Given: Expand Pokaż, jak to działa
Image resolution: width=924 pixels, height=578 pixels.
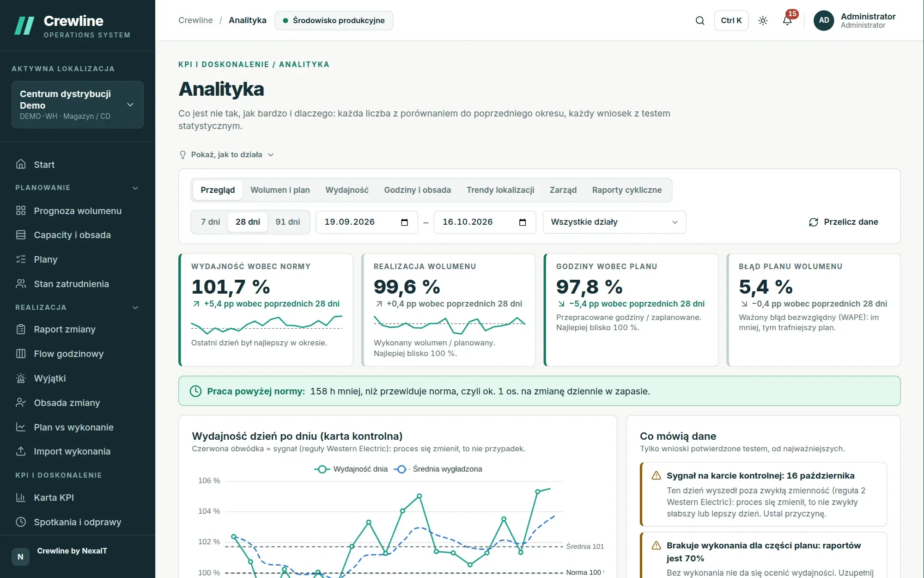Looking at the screenshot, I should pos(227,154).
